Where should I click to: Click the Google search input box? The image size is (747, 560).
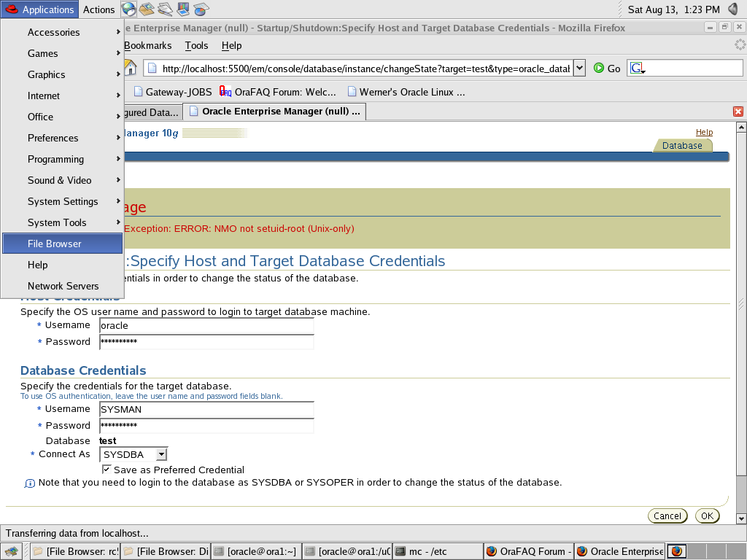(x=694, y=69)
